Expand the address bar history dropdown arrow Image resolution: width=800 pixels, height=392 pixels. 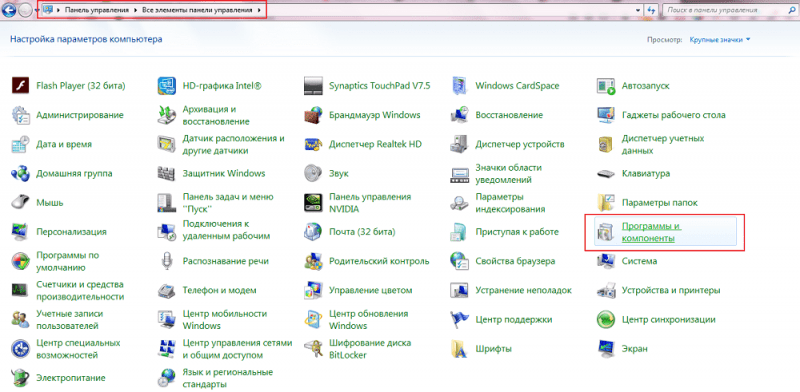[x=639, y=10]
